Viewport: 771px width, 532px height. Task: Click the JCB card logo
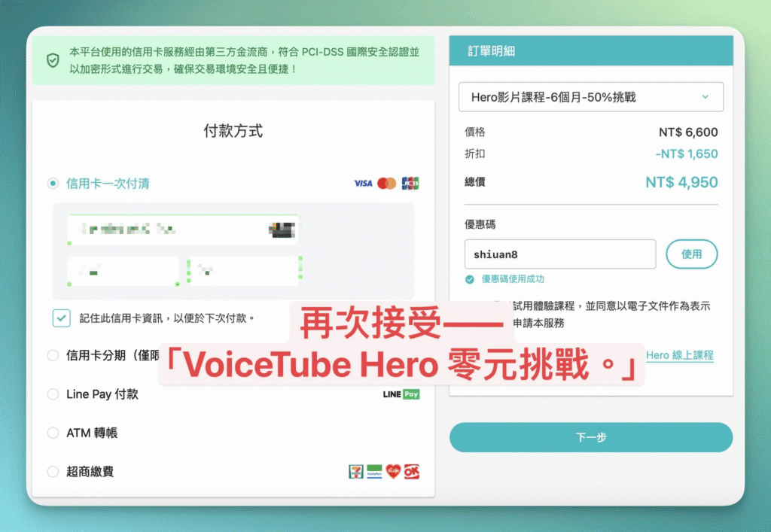[x=410, y=184]
